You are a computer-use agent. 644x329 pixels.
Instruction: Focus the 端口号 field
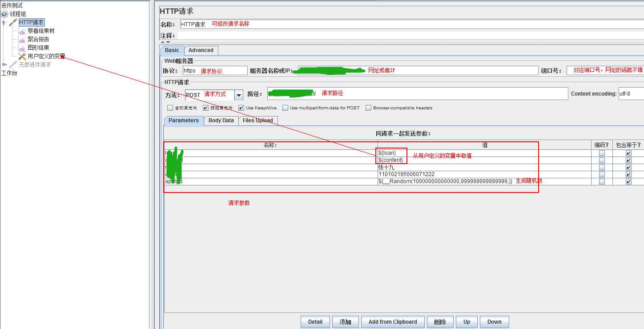(605, 71)
